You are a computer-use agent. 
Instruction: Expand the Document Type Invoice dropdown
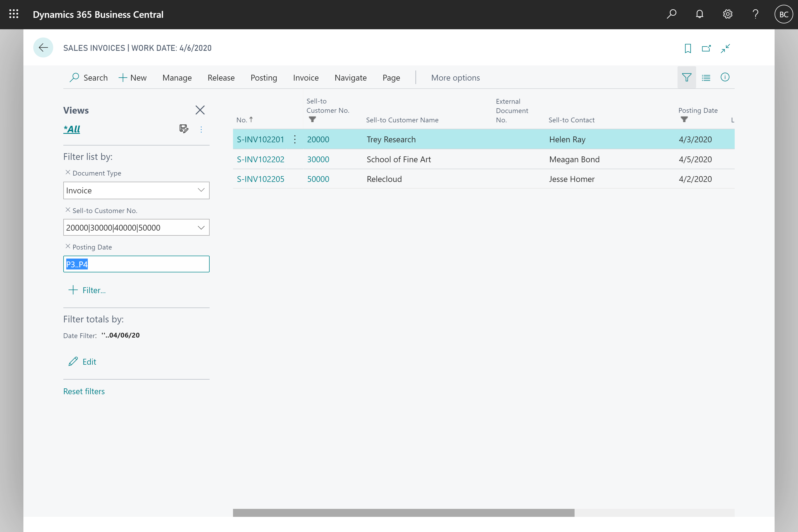pyautogui.click(x=201, y=190)
